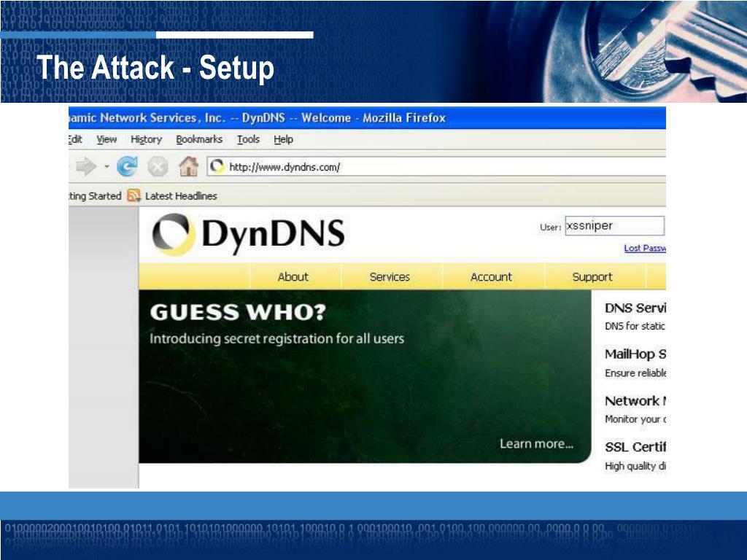Open the Latest Headlines bookmark

[x=181, y=195]
